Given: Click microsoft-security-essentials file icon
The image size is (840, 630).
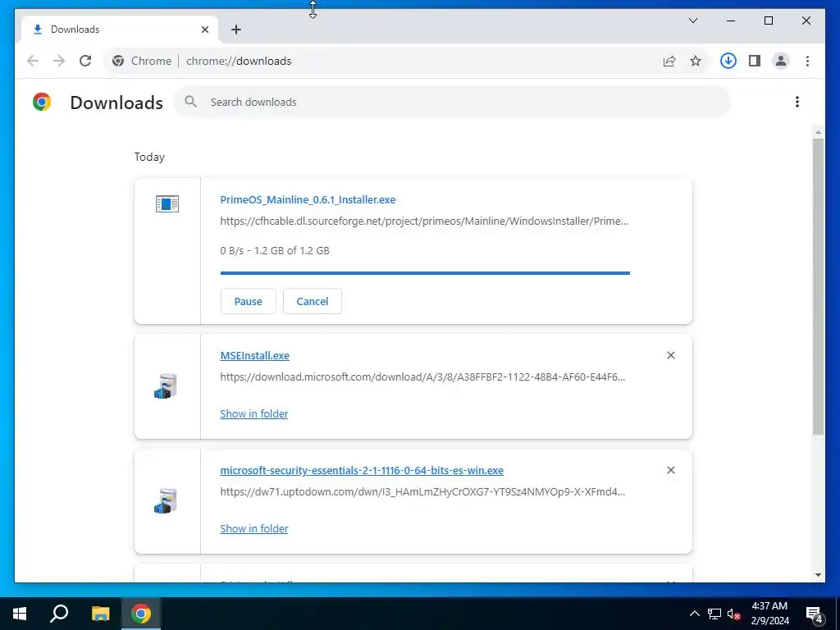Looking at the screenshot, I should pyautogui.click(x=166, y=501).
